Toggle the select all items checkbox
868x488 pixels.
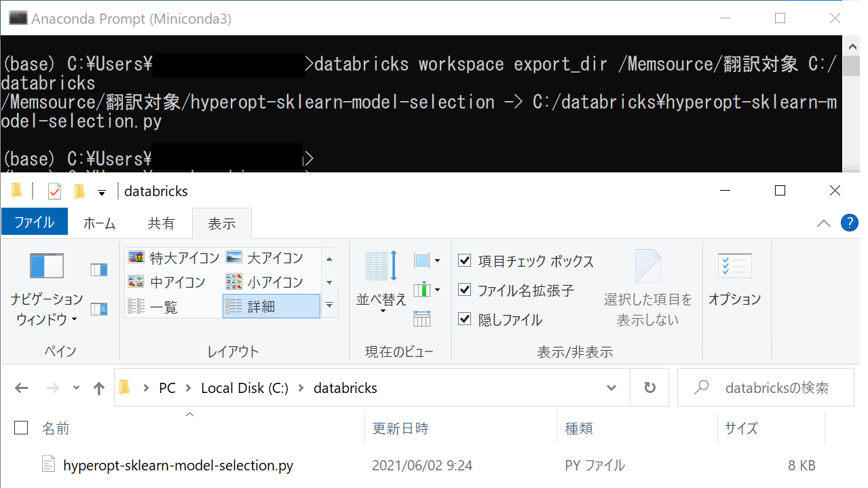21,428
